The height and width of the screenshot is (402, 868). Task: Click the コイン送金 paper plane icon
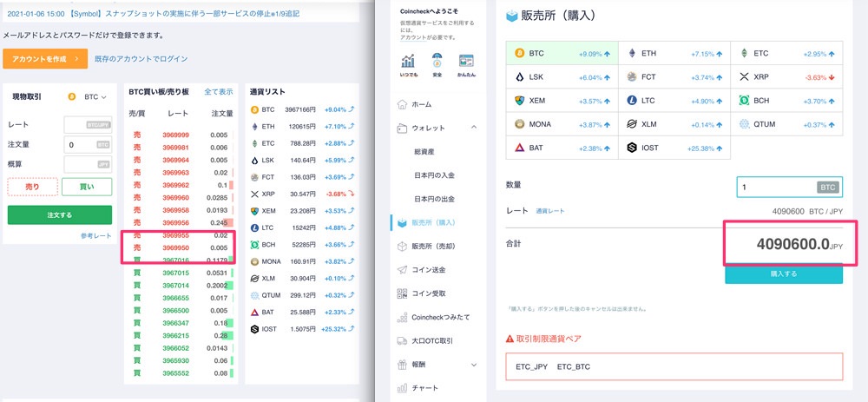tap(402, 270)
